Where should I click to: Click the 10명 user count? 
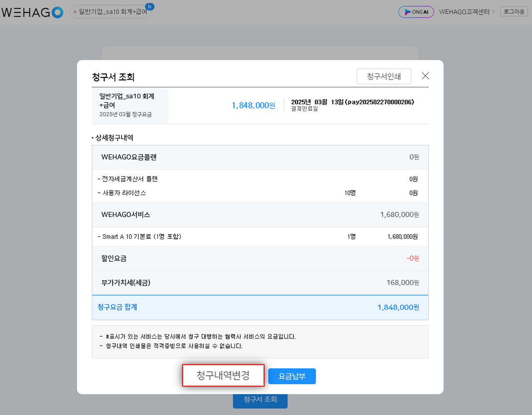[350, 193]
